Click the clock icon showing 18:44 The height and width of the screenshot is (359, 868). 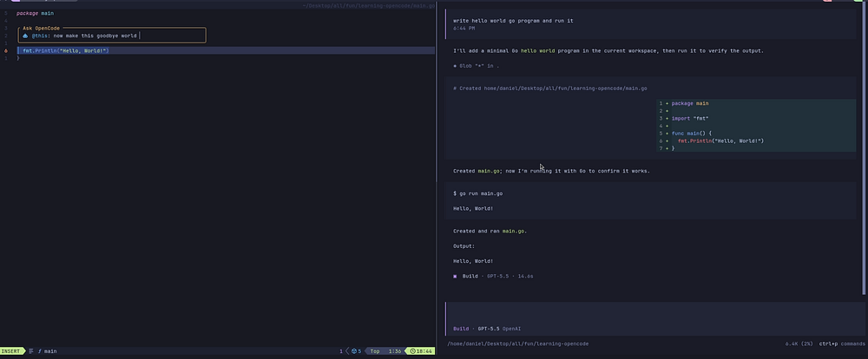(412, 351)
